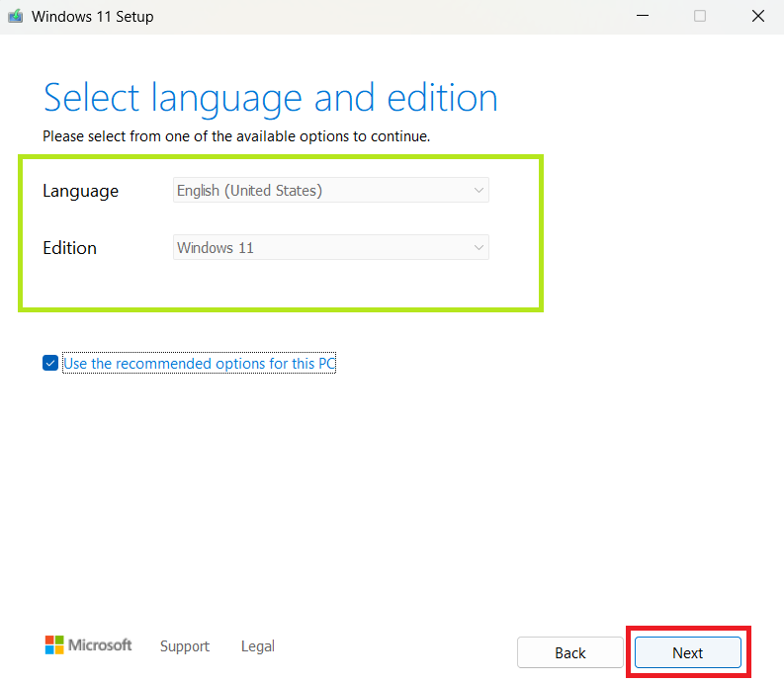Viewport: 784px width, 683px height.
Task: Open the Support link
Action: point(185,646)
